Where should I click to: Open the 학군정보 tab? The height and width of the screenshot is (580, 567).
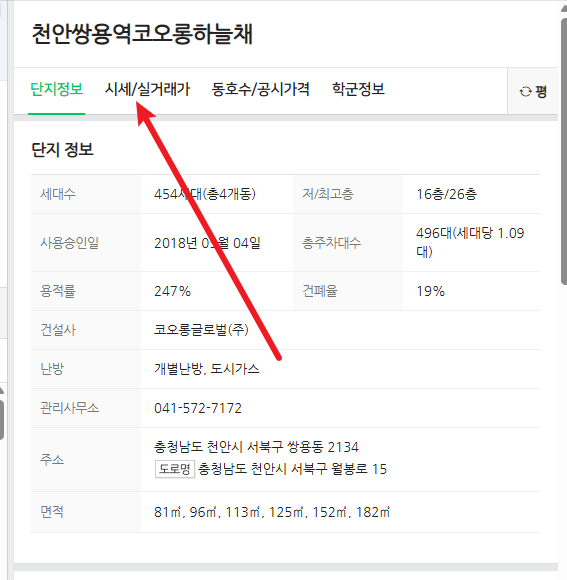click(x=358, y=90)
